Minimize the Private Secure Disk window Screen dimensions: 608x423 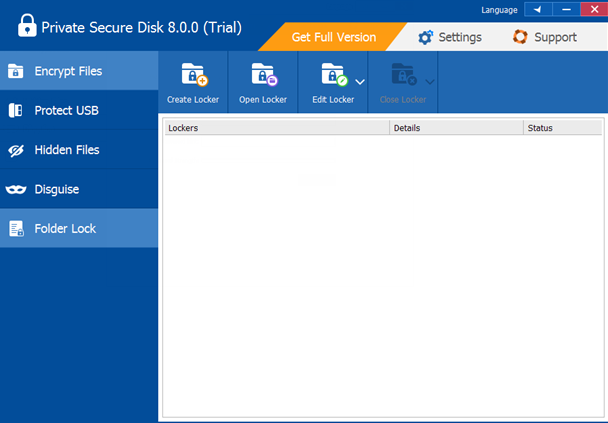tap(565, 9)
